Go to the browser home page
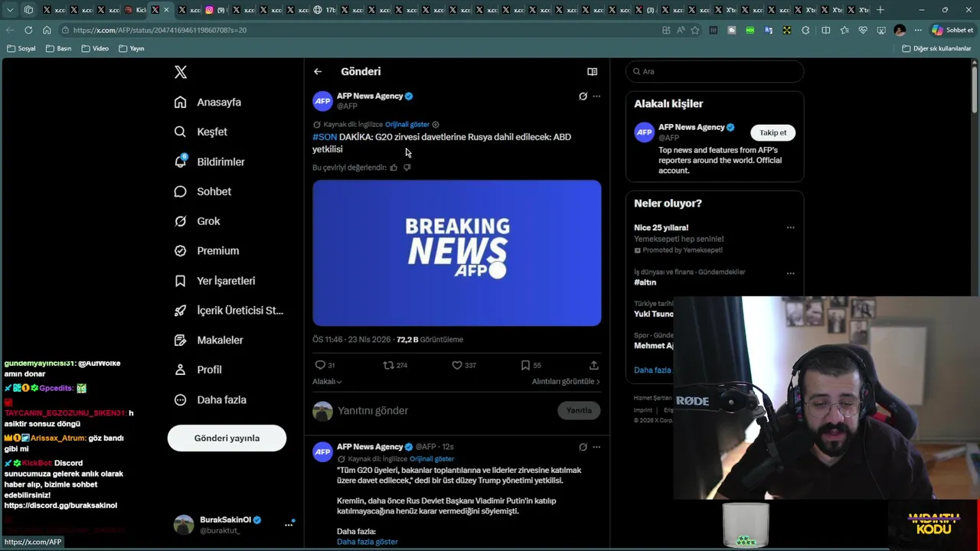The width and height of the screenshot is (980, 551). (47, 30)
